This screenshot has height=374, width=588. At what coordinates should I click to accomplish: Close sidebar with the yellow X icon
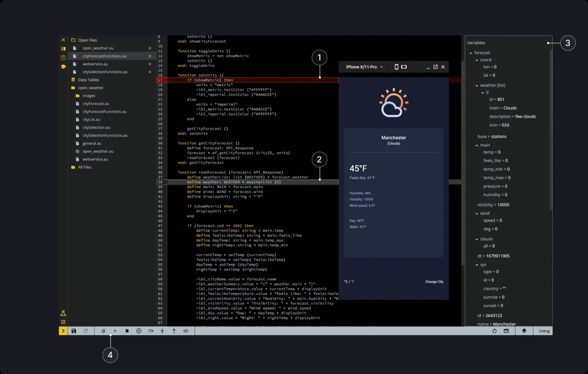click(63, 40)
